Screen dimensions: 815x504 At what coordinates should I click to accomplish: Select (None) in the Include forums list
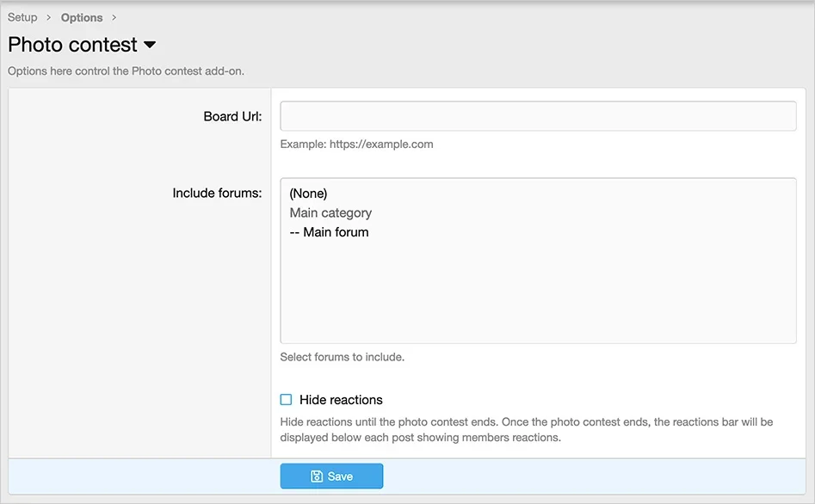pos(308,194)
